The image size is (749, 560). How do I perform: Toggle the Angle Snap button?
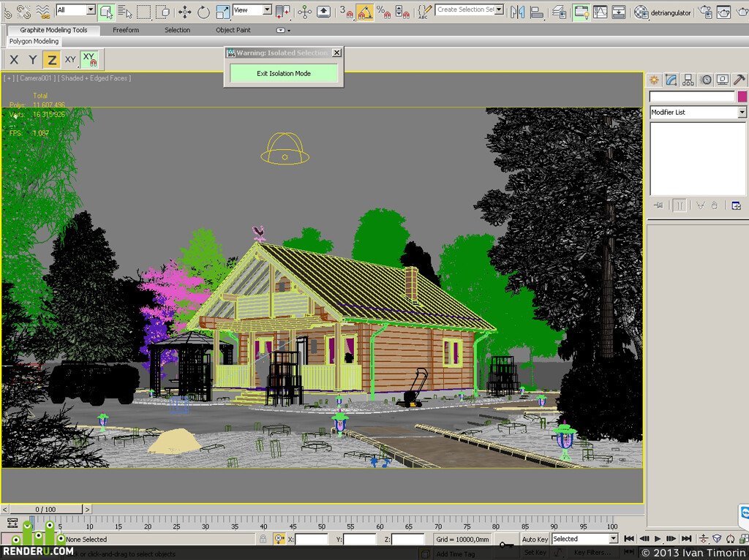click(x=365, y=12)
